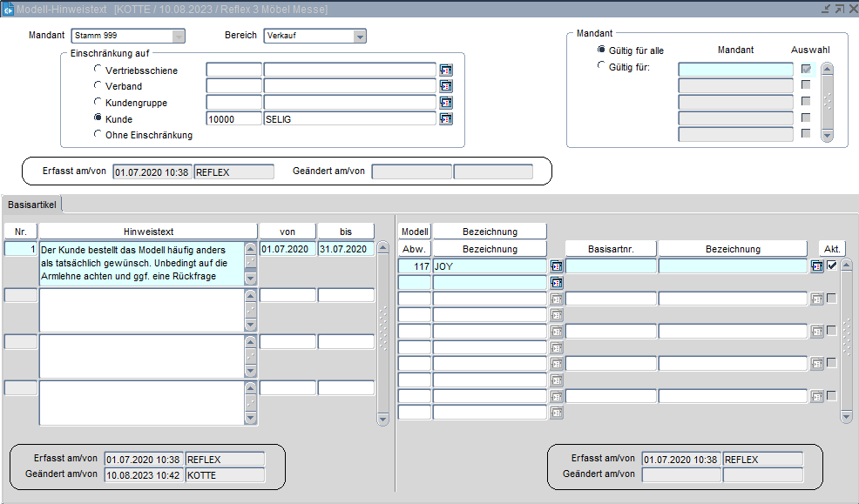Click the window icon in title bar
The height and width of the screenshot is (504, 859).
click(8, 9)
